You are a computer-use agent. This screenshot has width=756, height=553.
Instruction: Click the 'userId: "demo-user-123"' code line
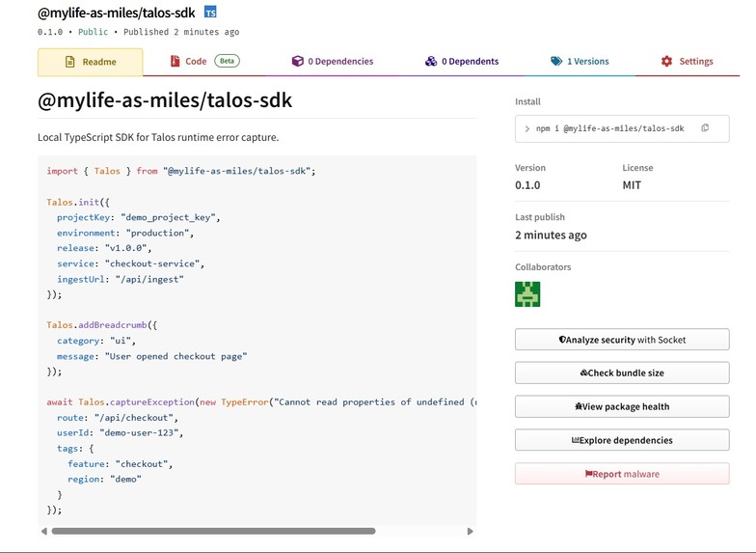coord(120,432)
